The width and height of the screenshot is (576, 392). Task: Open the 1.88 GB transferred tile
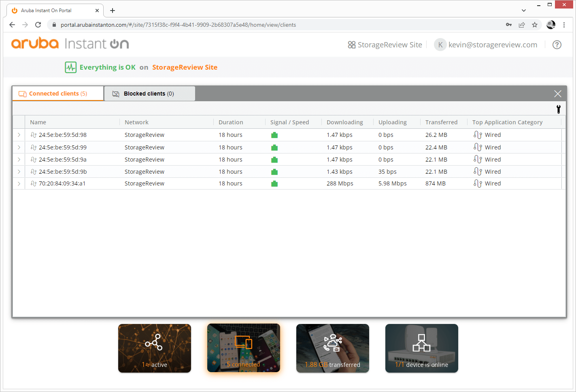(x=333, y=348)
